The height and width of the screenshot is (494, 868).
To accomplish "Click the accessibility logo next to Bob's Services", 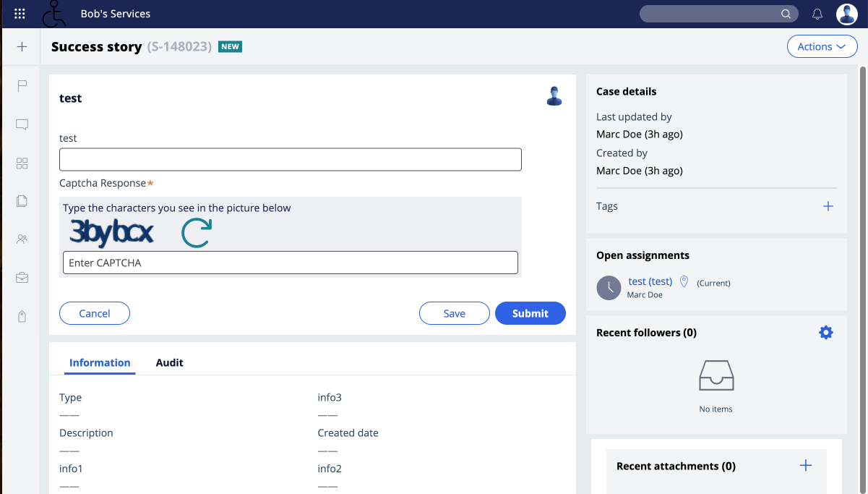I will click(54, 14).
